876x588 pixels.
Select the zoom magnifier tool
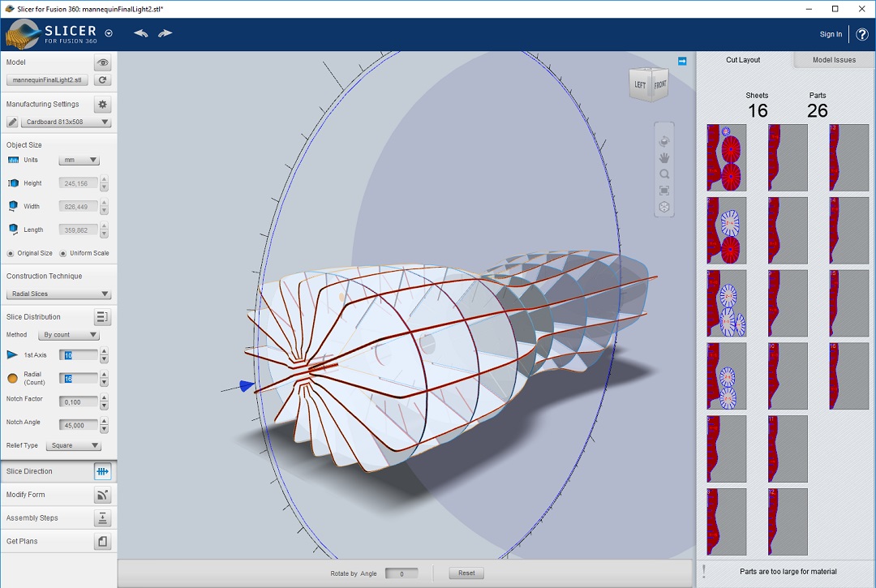pos(664,174)
